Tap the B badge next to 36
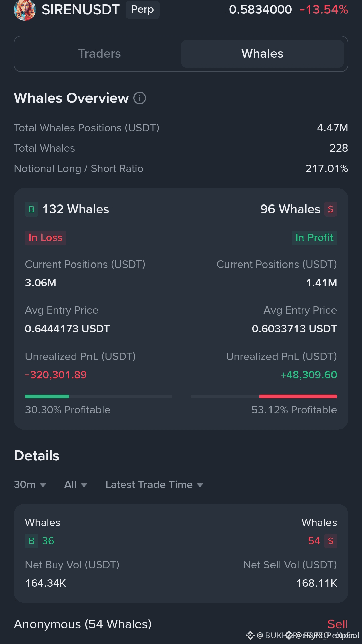The image size is (362, 644). 32,541
